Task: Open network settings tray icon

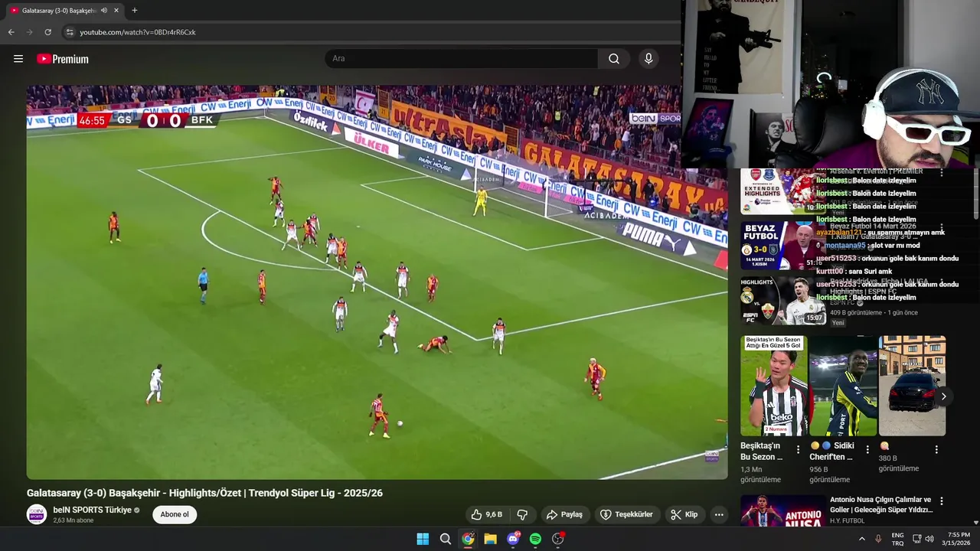Action: click(x=916, y=539)
